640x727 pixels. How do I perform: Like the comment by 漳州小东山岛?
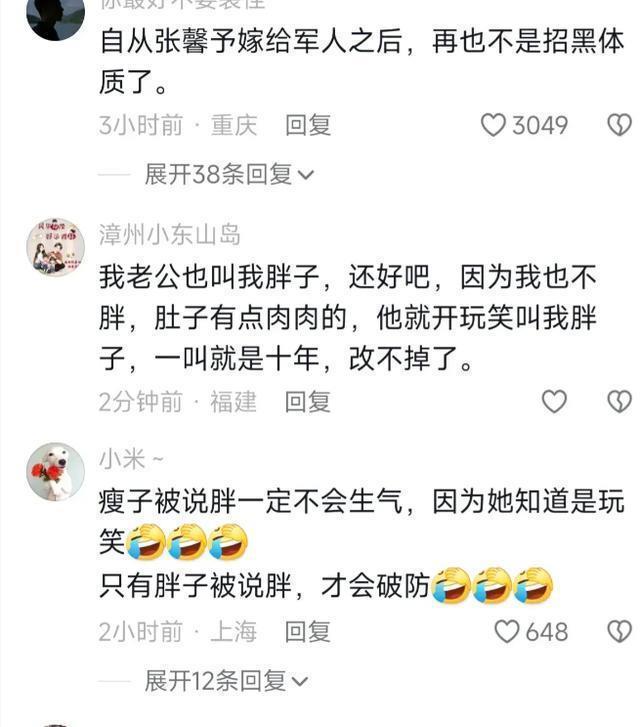point(554,402)
